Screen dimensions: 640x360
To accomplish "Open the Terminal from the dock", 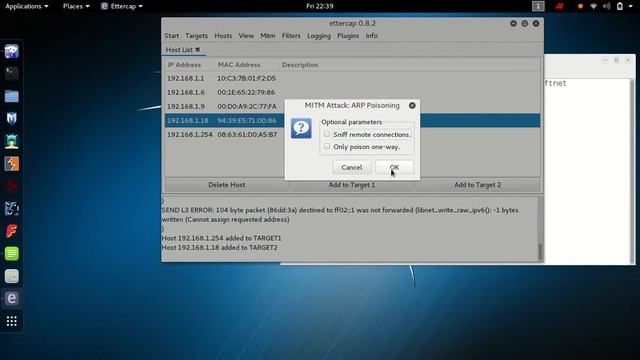I will (x=11, y=74).
